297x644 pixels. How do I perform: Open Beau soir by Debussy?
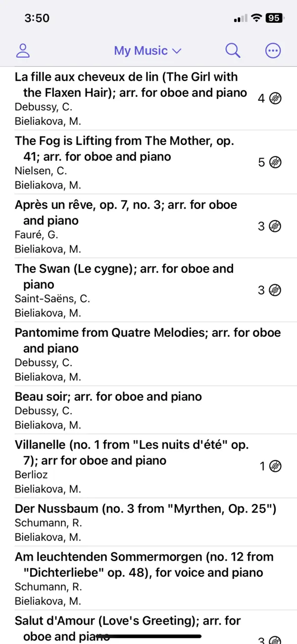coord(108,397)
